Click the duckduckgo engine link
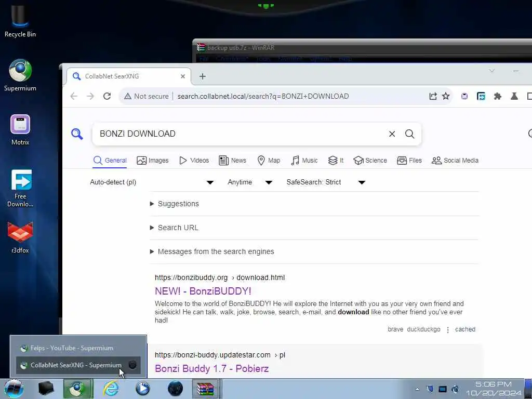 423,329
